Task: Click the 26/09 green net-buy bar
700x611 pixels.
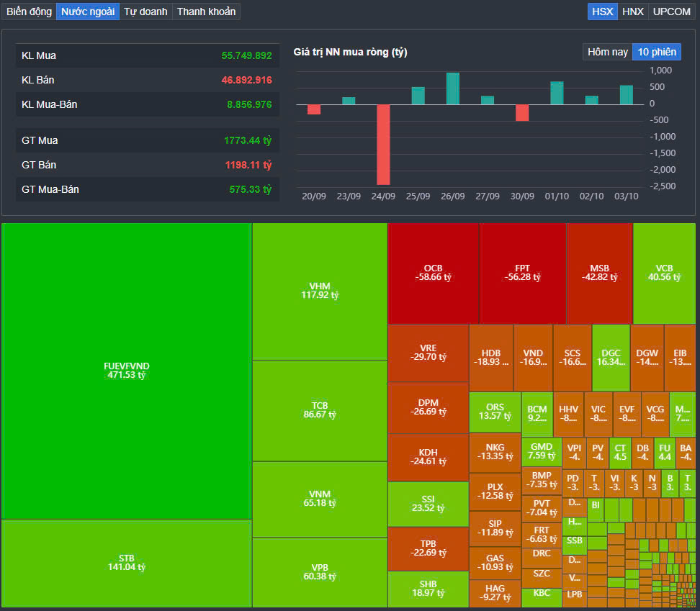Action: pyautogui.click(x=453, y=89)
